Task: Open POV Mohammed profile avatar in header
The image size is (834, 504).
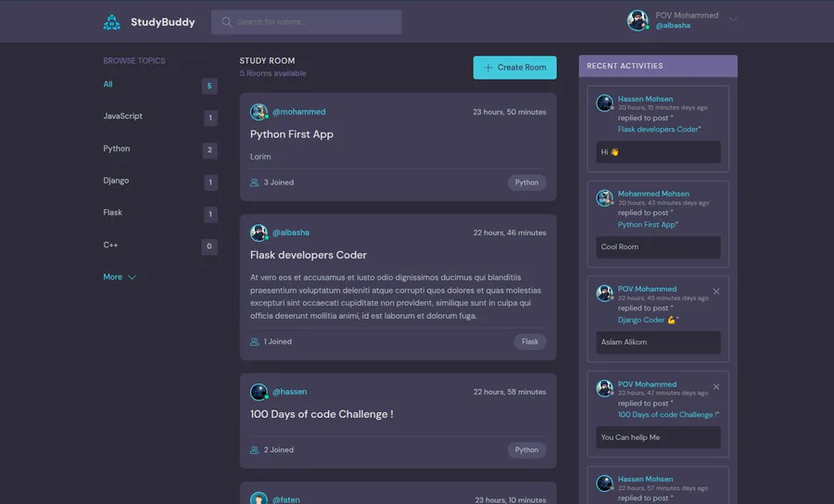Action: tap(638, 20)
